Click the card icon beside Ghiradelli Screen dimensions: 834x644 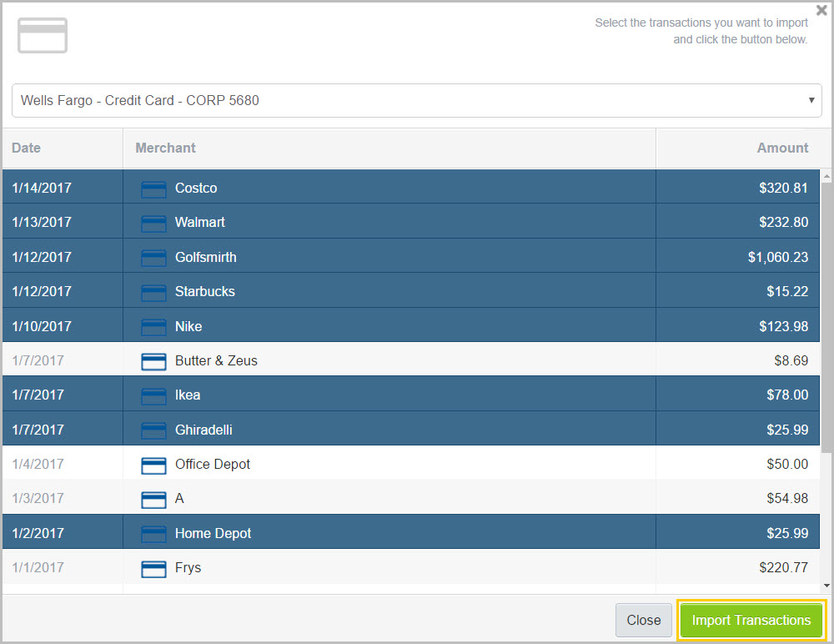tap(153, 430)
